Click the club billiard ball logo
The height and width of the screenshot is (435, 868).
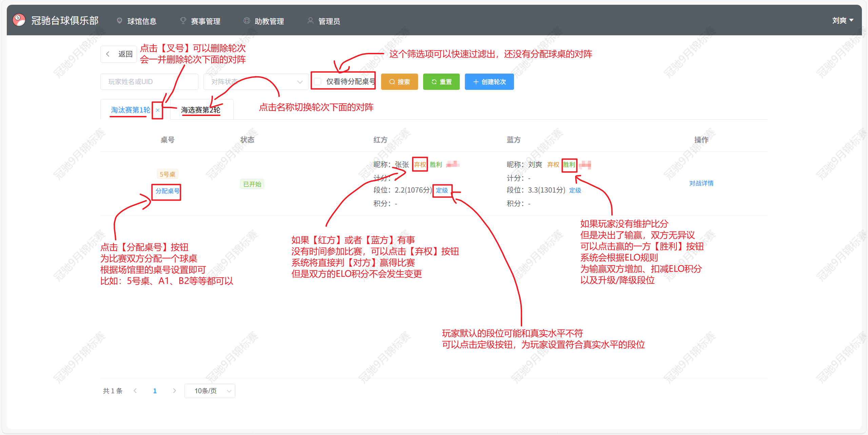tap(19, 20)
